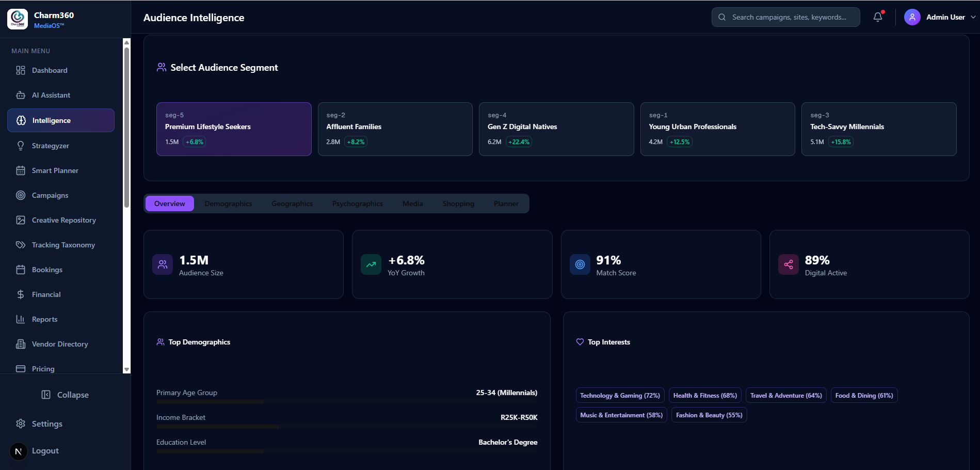This screenshot has height=470, width=980.
Task: Switch to the Demographics tab
Action: [x=228, y=203]
